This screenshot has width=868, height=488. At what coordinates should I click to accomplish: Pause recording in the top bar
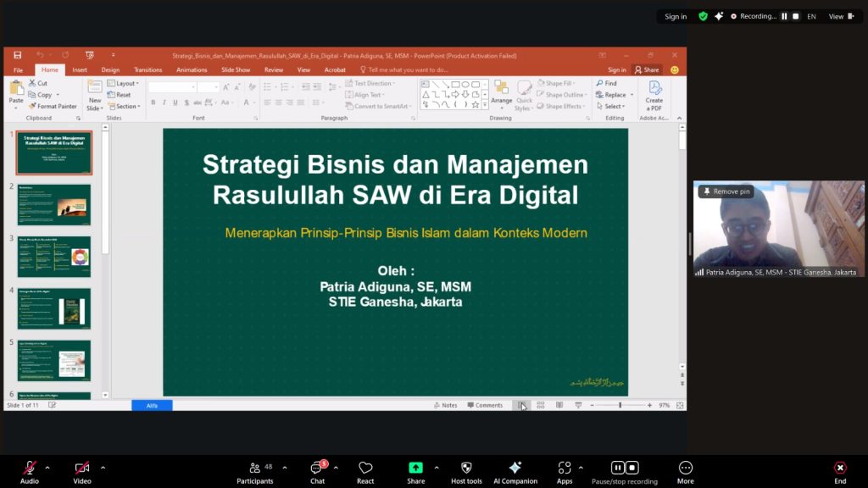[x=784, y=16]
